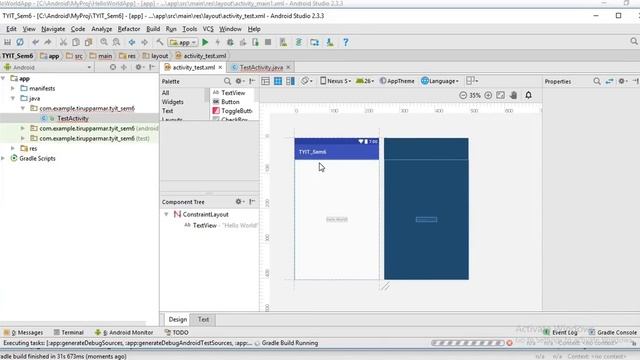Open the screen orientation dropdown
The image size is (640, 360).
(x=307, y=81)
